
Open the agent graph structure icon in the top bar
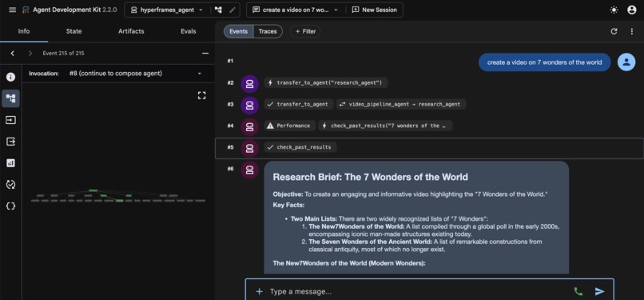(x=218, y=10)
